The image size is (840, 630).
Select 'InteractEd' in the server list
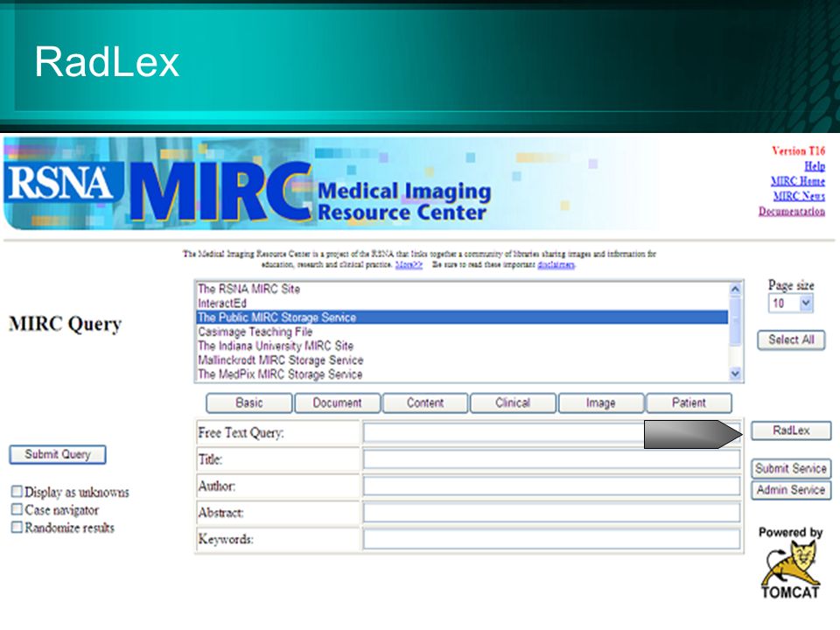coord(462,304)
